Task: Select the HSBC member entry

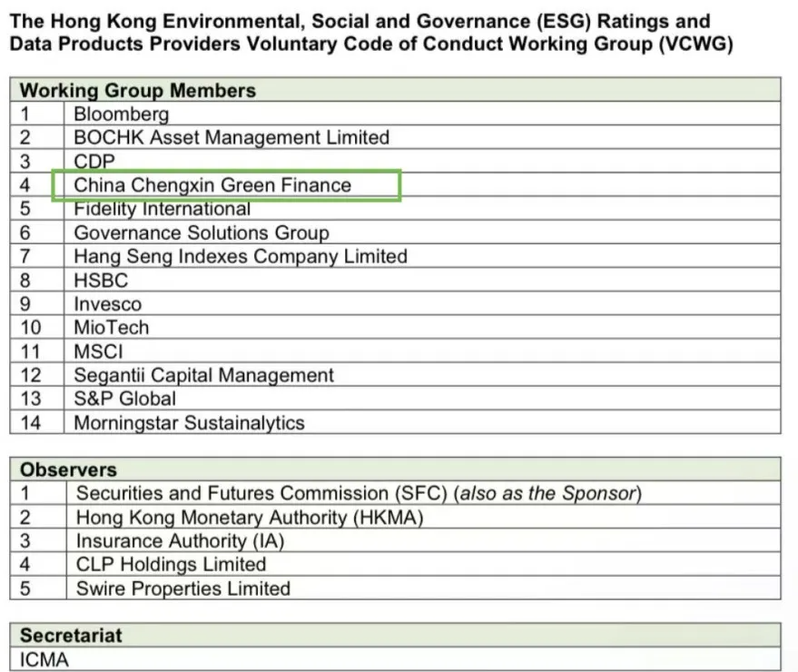Action: (x=101, y=281)
